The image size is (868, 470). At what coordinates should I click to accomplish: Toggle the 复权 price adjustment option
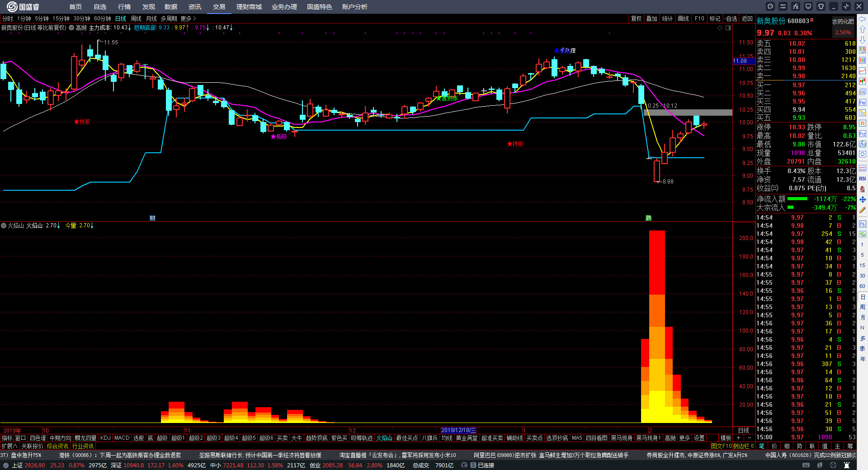[636, 19]
